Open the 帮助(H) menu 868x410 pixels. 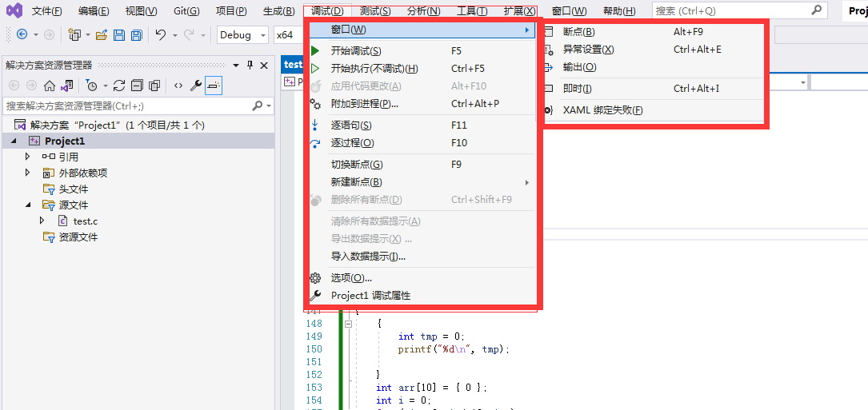619,11
